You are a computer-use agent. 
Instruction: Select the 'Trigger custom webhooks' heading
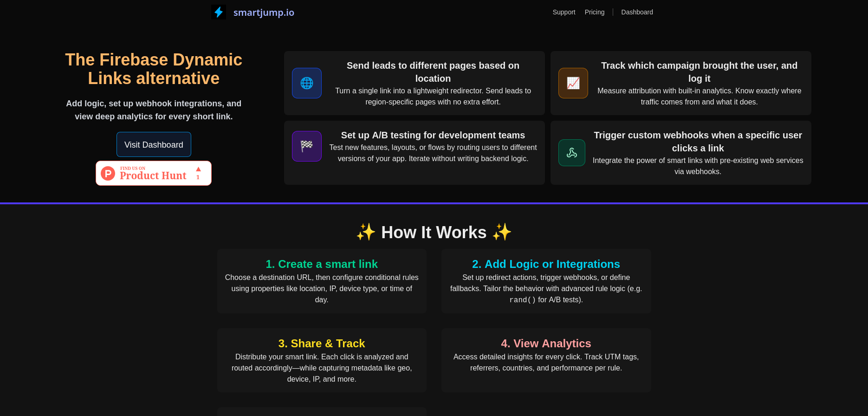coord(698,142)
